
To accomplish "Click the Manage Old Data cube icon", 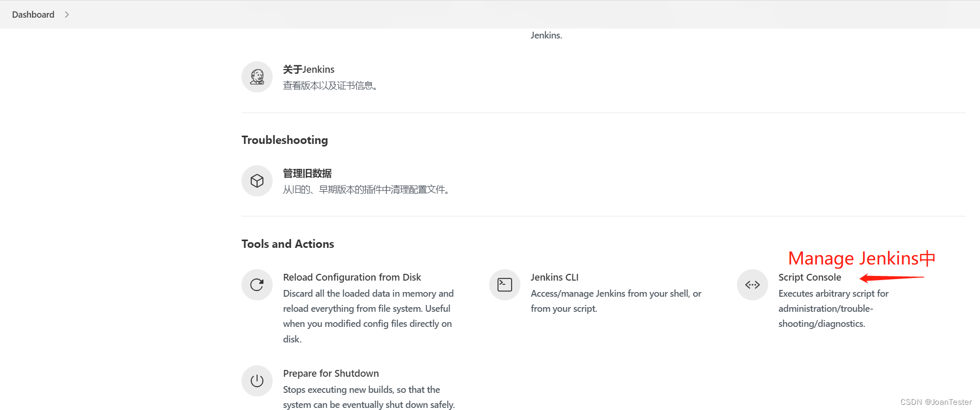I will click(x=257, y=181).
